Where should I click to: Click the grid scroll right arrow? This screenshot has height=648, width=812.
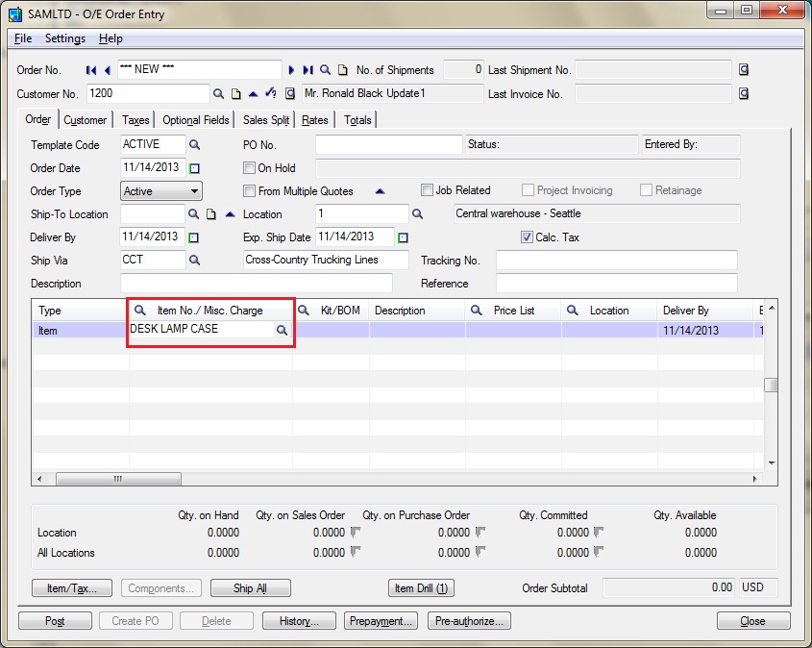(754, 479)
